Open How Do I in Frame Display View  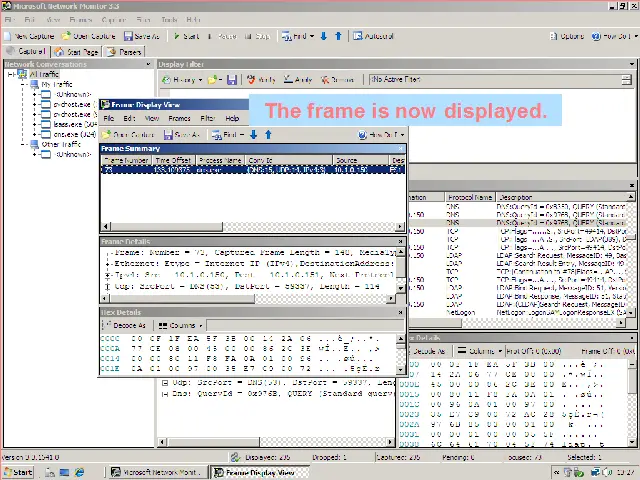click(381, 135)
